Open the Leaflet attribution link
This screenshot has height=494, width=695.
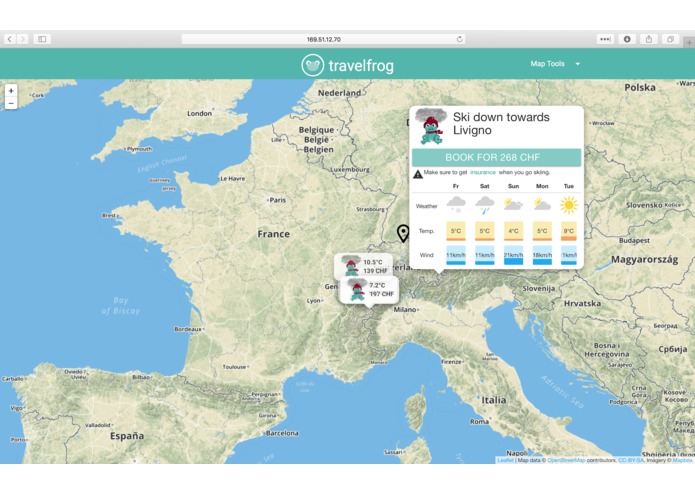pos(505,460)
